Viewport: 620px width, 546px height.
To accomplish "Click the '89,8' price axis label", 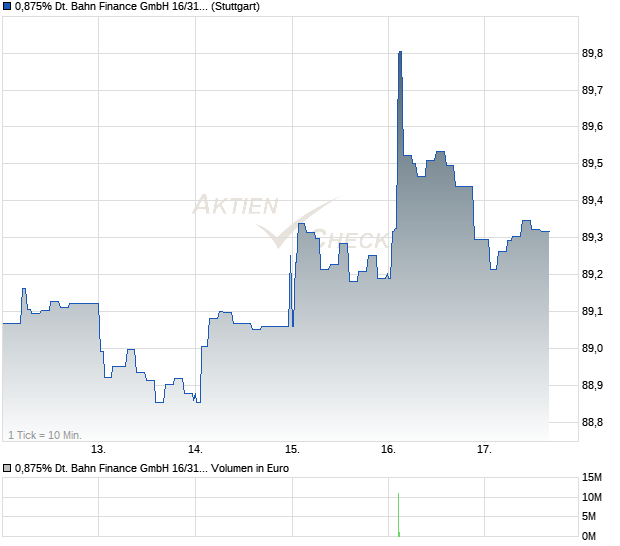I will click(x=592, y=53).
